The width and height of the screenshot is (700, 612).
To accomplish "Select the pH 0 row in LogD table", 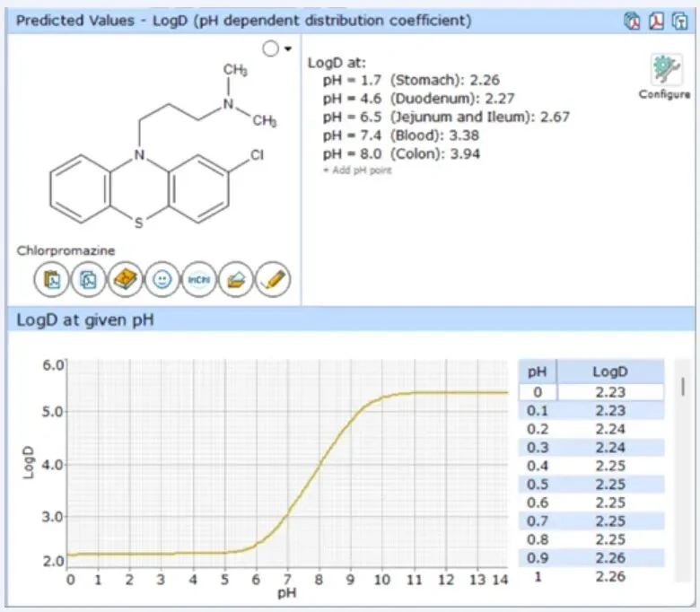I will click(591, 392).
